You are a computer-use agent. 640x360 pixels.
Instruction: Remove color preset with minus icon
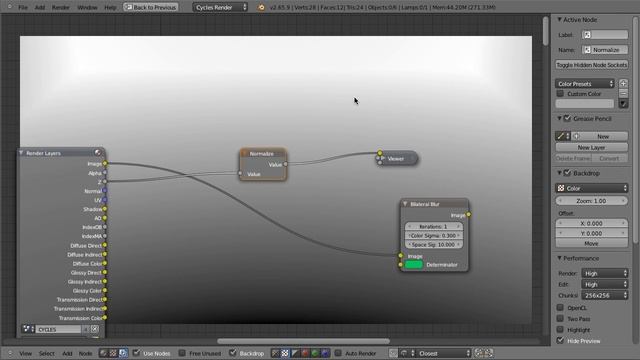[x=623, y=93]
